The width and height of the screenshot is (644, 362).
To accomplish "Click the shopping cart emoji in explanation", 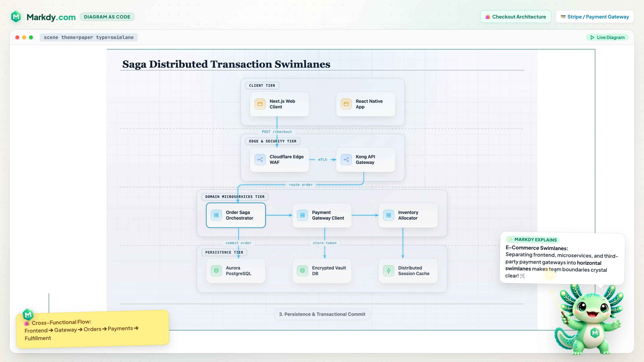I will point(522,276).
